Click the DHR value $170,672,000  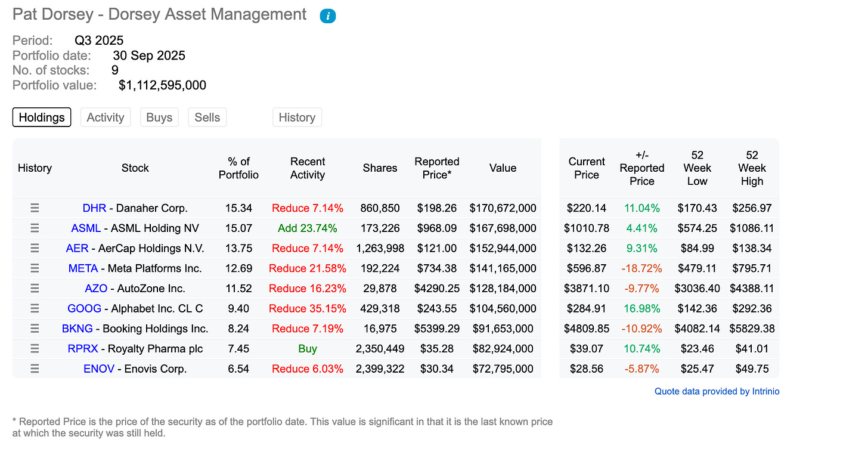[x=503, y=208]
